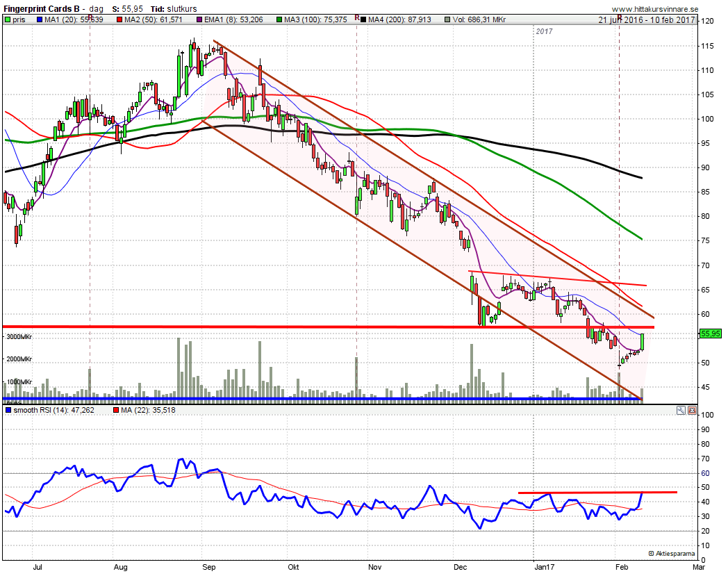
Task: Select the 'MA2 (50): 61,571' legend label
Action: [x=154, y=19]
